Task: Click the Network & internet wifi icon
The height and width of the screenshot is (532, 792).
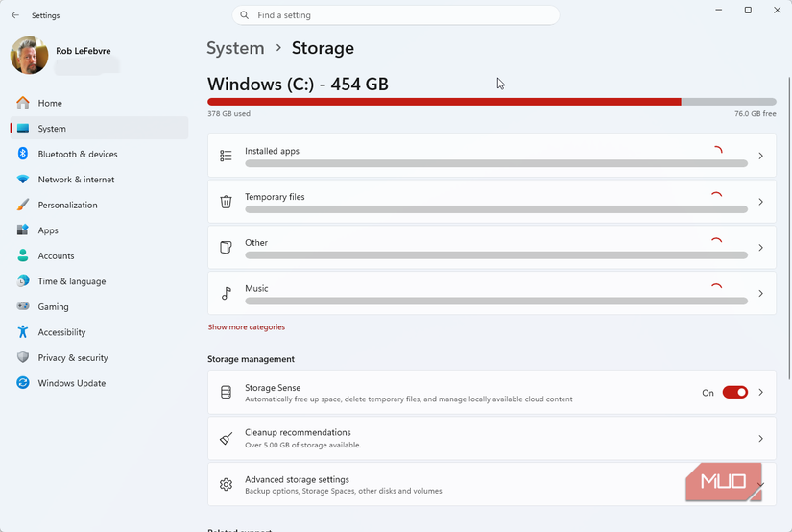Action: coord(23,180)
